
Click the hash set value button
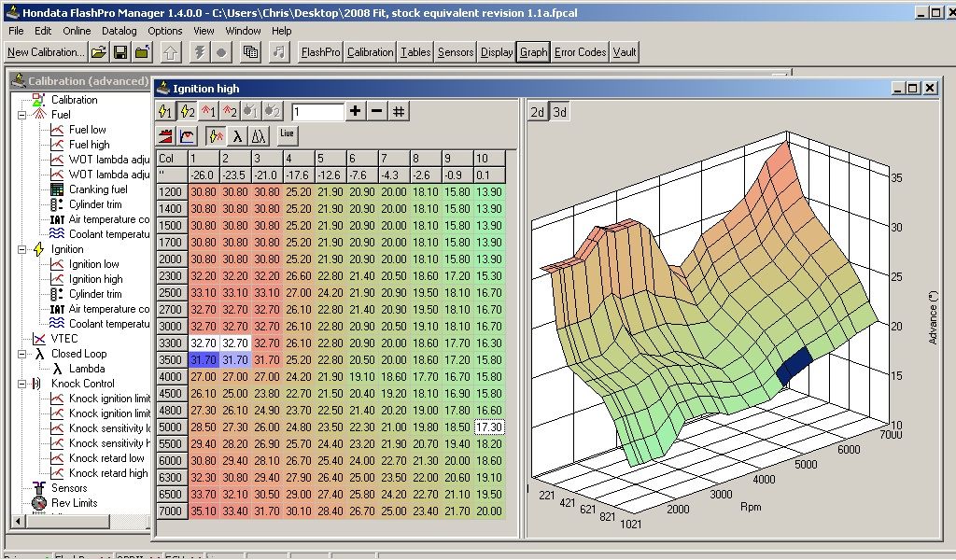click(x=398, y=111)
